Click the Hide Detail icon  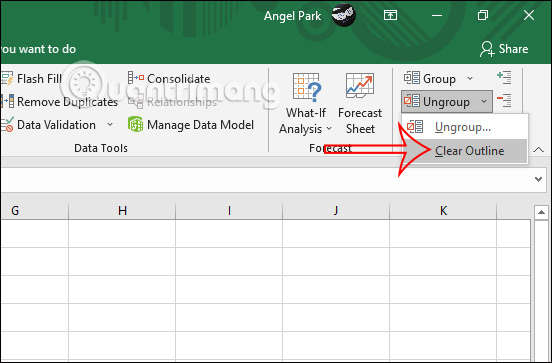coord(504,101)
